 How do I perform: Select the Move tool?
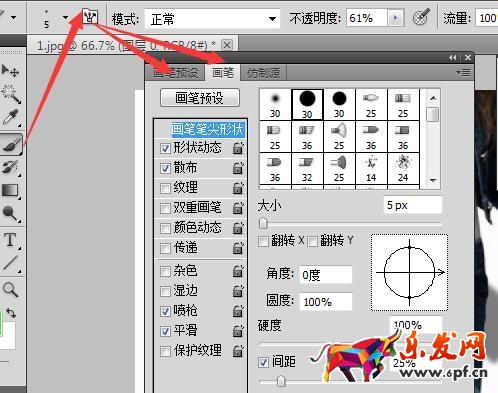(x=10, y=71)
